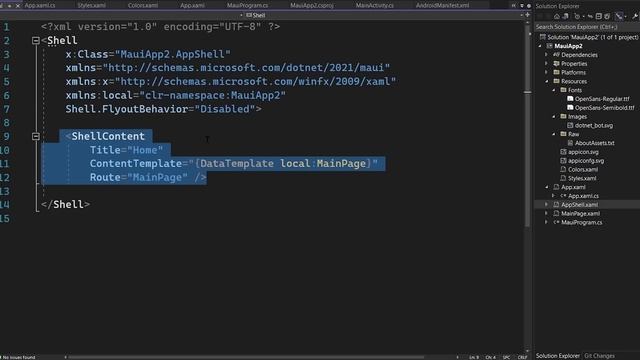Collapse the App.xaml node arrow

coord(547,187)
